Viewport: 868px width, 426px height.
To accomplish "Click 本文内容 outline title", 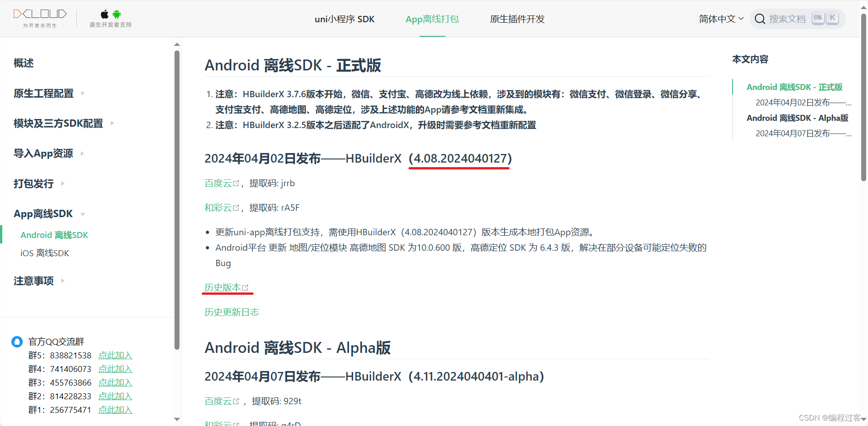I will pyautogui.click(x=750, y=59).
